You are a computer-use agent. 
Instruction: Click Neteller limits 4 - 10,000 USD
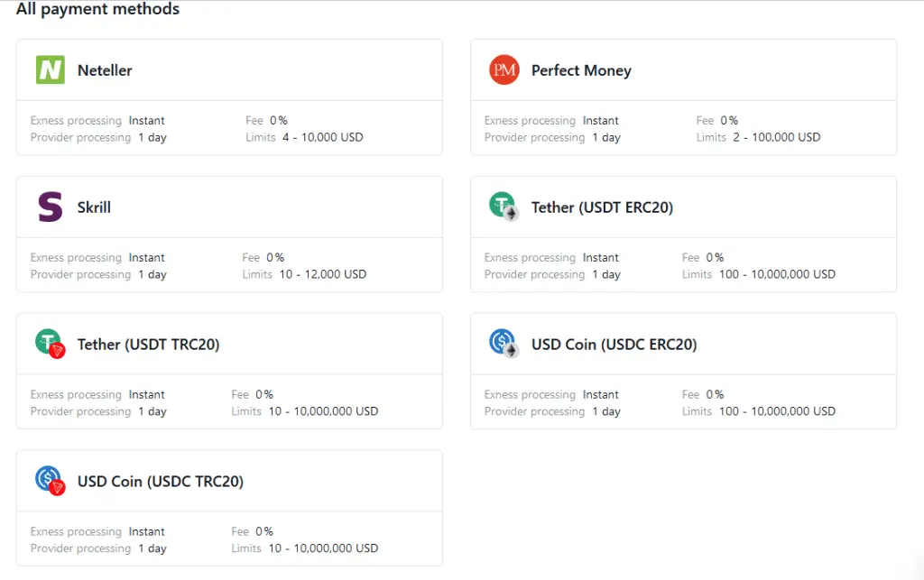pos(322,138)
